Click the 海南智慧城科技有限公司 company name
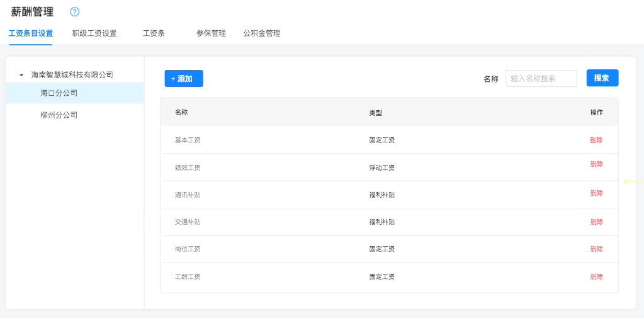 [72, 75]
